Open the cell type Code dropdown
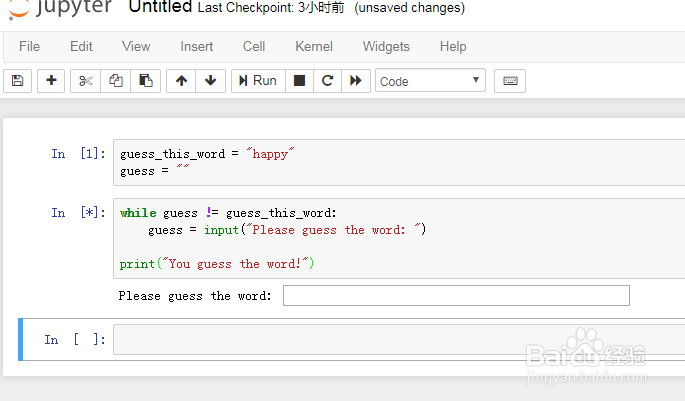Viewport: 685px width, 401px height. coord(430,81)
